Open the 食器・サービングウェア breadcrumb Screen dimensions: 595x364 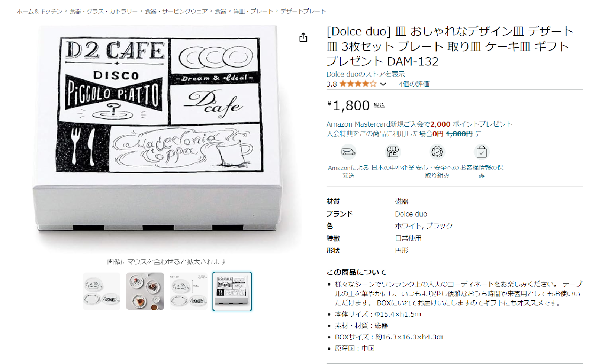[x=176, y=12]
